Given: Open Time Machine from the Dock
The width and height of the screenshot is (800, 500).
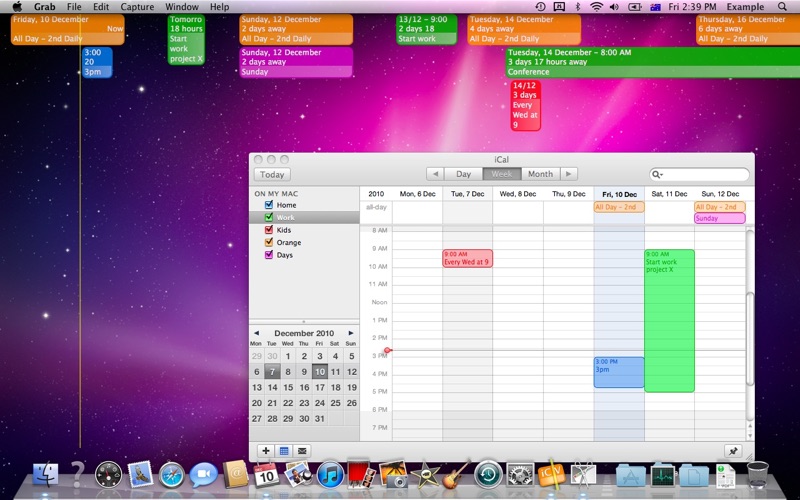Looking at the screenshot, I should pyautogui.click(x=488, y=474).
